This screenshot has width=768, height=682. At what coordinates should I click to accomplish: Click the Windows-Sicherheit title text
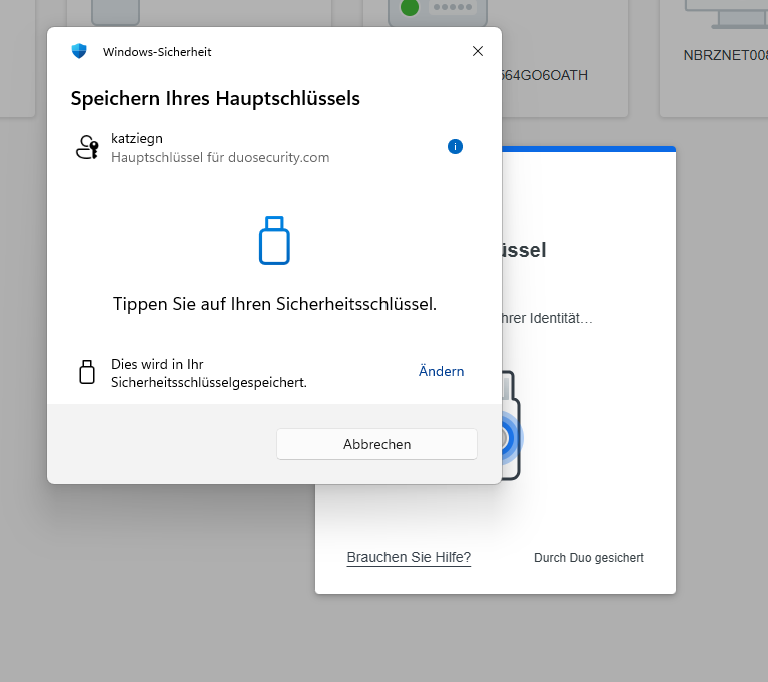tap(157, 52)
